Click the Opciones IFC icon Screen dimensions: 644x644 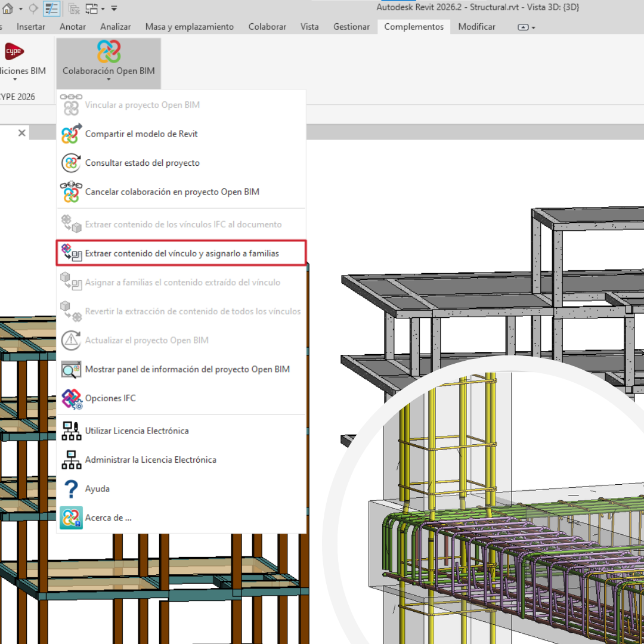pyautogui.click(x=71, y=398)
